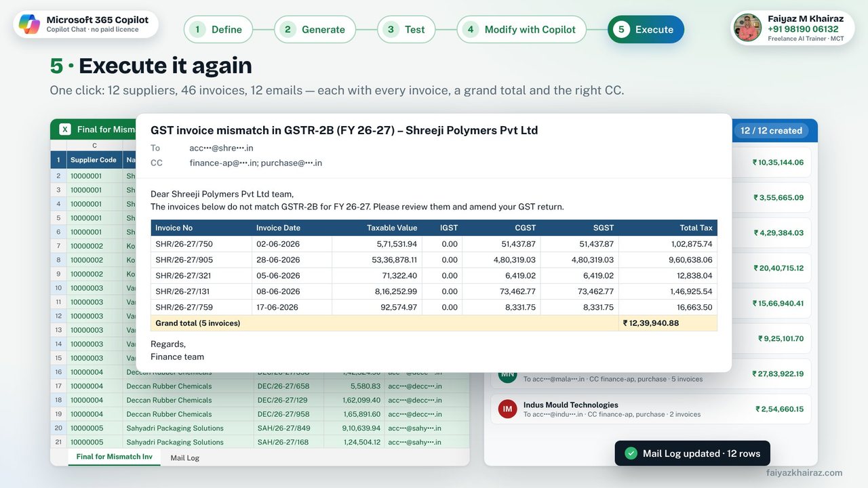Click the Supplier Code header cell
The image size is (868, 488).
[94, 160]
